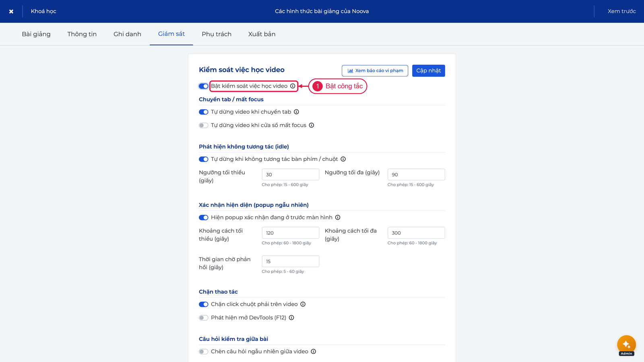Click info icon beside cửa sổ mất focus option

pos(312,125)
